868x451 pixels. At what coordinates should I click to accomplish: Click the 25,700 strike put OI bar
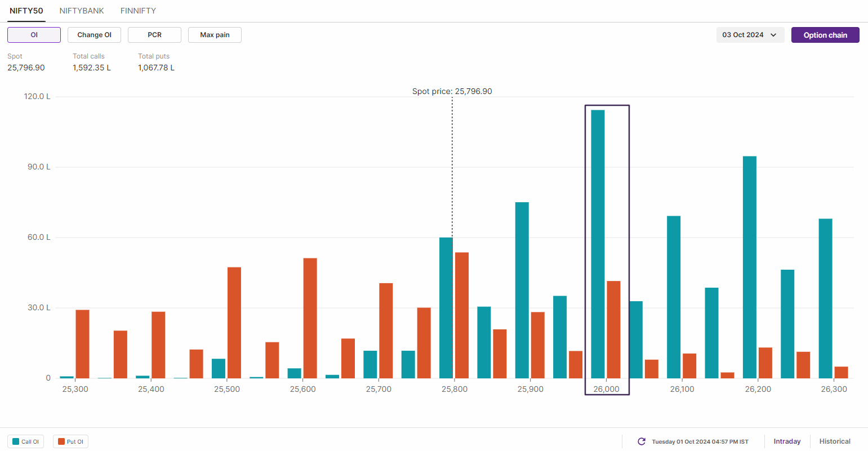[x=386, y=331]
